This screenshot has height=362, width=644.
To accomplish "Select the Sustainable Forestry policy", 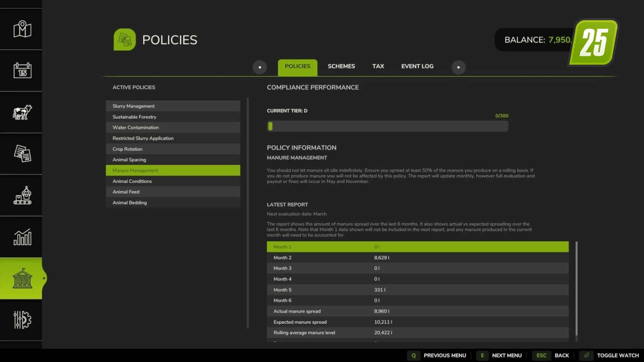I will click(173, 117).
